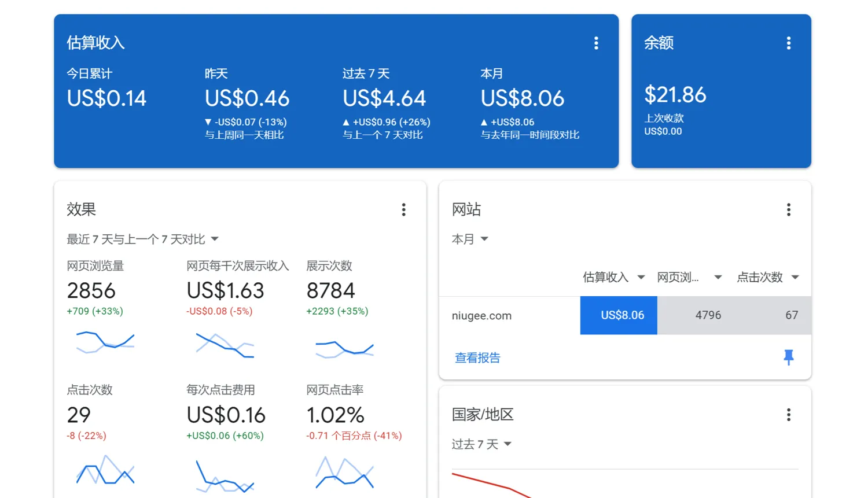Pin the 网站 card with pin icon
Screen dimensions: 868x498
click(x=788, y=357)
